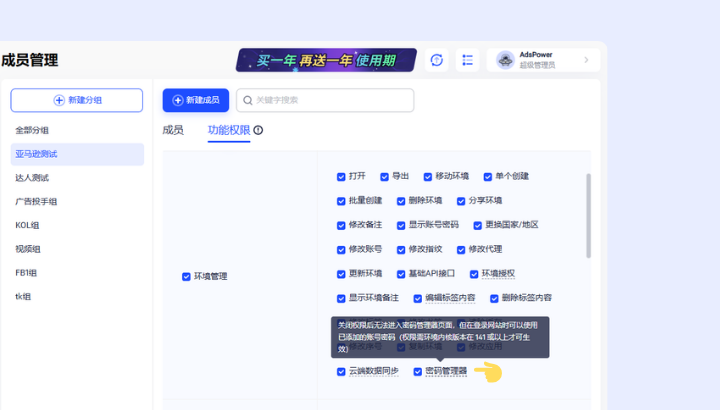Viewport: 720px width, 410px height.
Task: Switch to the 功能权限 tab
Action: click(x=229, y=130)
